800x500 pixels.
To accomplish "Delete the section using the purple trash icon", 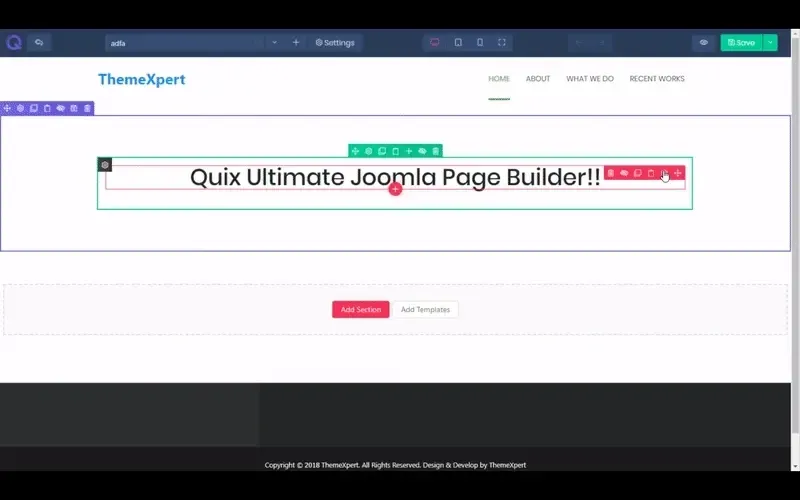I will (87, 108).
